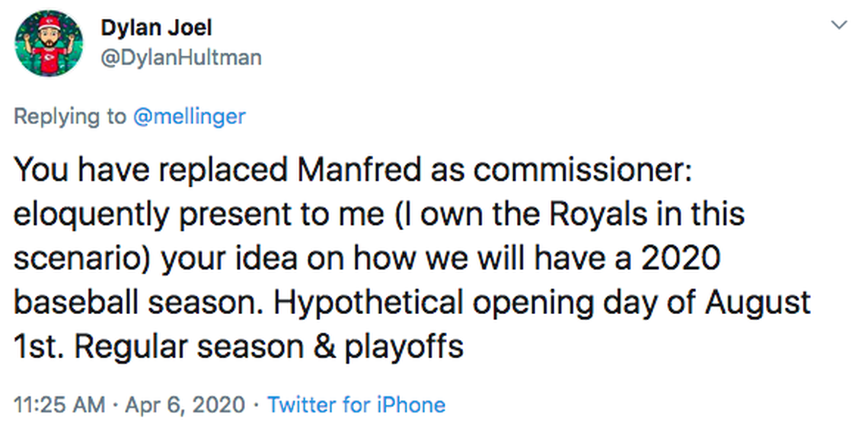This screenshot has height=436, width=868.
Task: Click the 'Replying to' label
Action: [70, 116]
